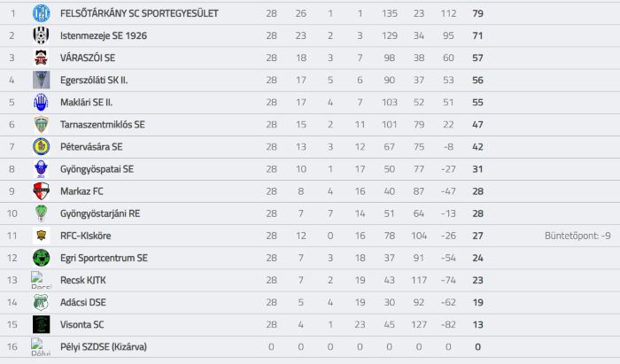Click the Gyöngyöstarjáni RE team name
Viewport: 620px width, 364px height.
[x=100, y=213]
